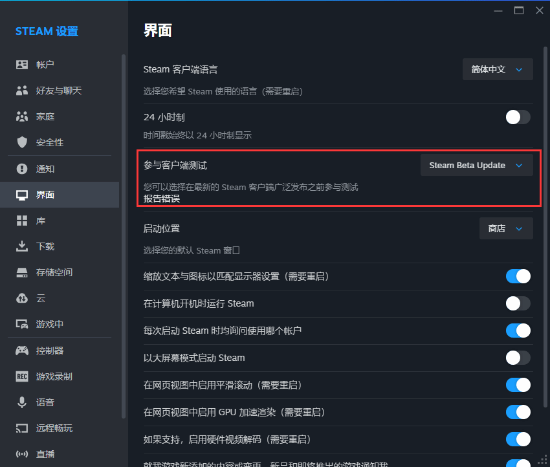Screen dimensions: 550x467
Task: Open the 安全性 shield icon
Action: [22, 142]
